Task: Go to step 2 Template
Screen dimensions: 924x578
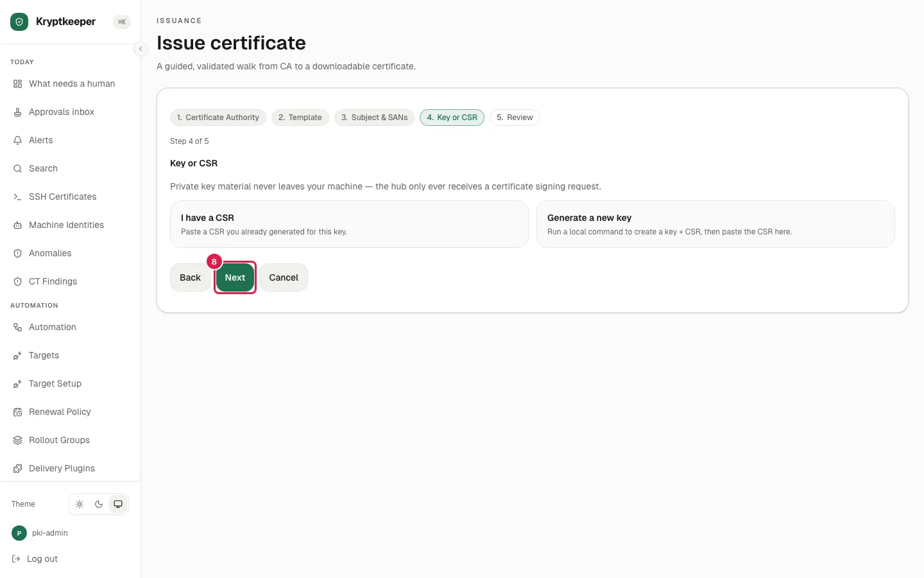Action: (x=300, y=118)
